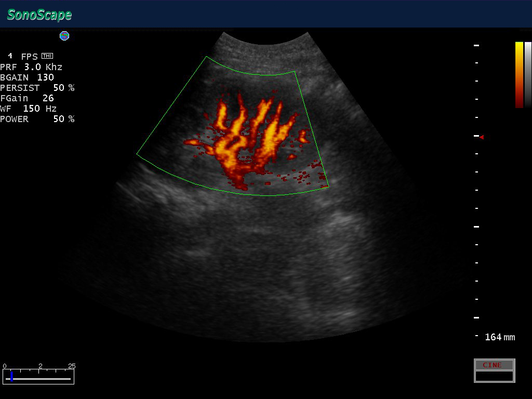
Task: Select the FGain 26 parameter
Action: click(x=27, y=98)
